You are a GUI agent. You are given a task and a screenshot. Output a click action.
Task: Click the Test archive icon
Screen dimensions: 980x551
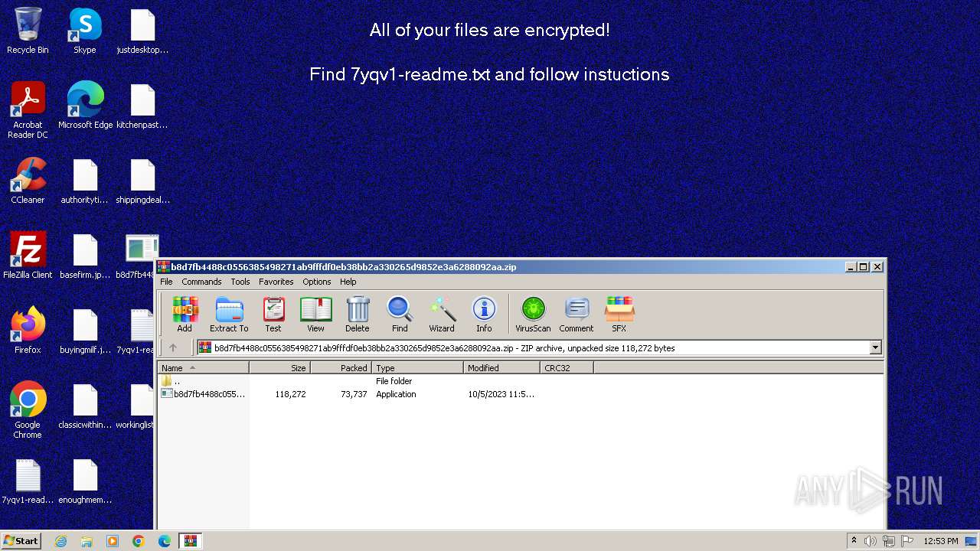[x=273, y=315]
